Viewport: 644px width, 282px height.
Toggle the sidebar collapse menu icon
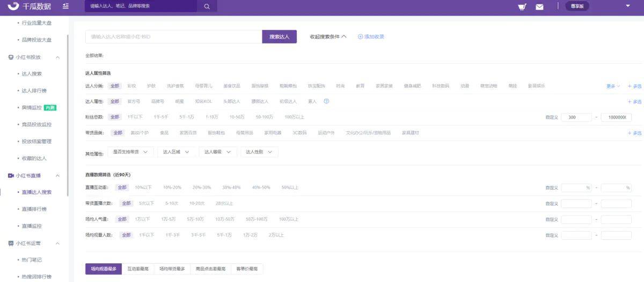pos(65,6)
